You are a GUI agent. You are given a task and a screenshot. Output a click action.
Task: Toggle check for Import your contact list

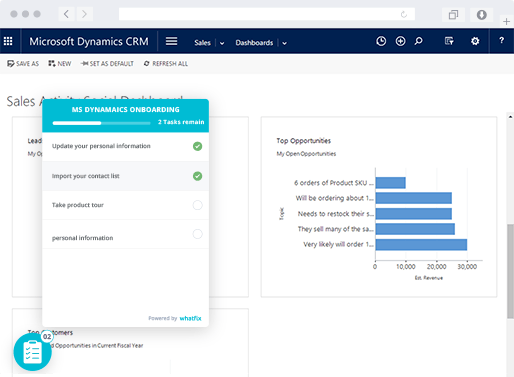click(197, 176)
